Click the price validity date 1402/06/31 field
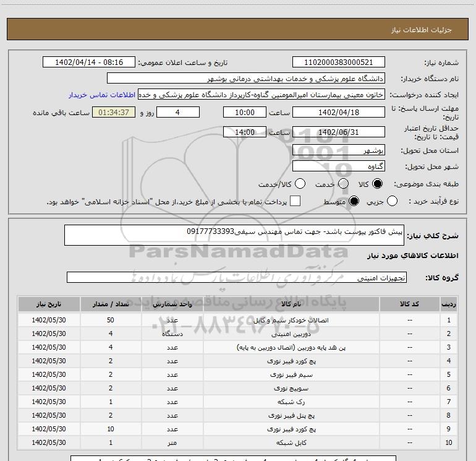The image size is (476, 461). click(338, 132)
